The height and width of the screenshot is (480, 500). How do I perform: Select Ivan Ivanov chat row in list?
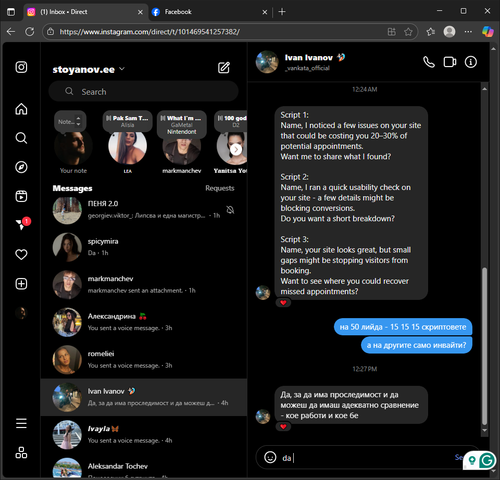144,397
